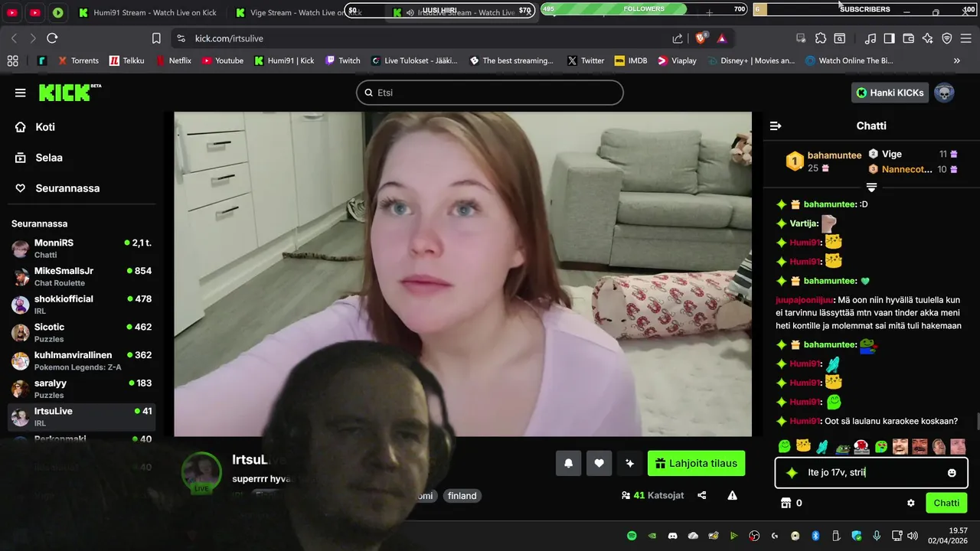Click the Etsi search field

(490, 93)
